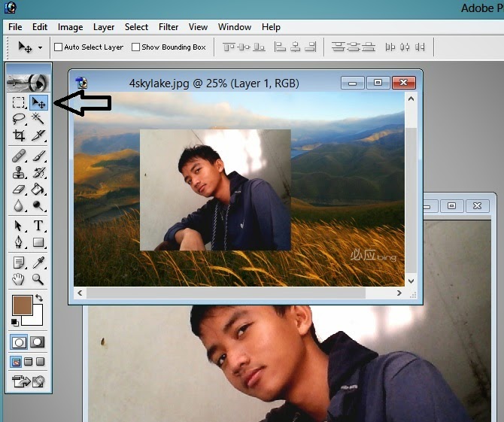Click the Adobe Online feather image
This screenshot has width=504, height=422.
[x=29, y=83]
